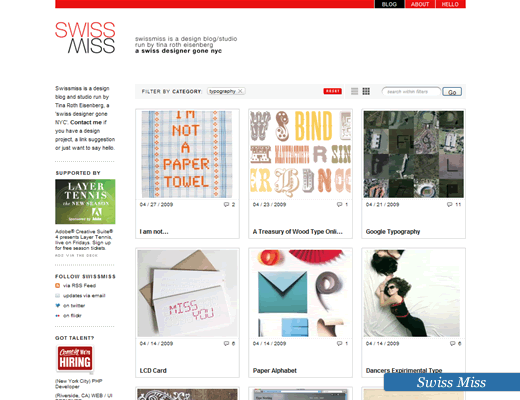The height and width of the screenshot is (400, 520).
Task: Switch to list view icon
Action: pyautogui.click(x=354, y=91)
